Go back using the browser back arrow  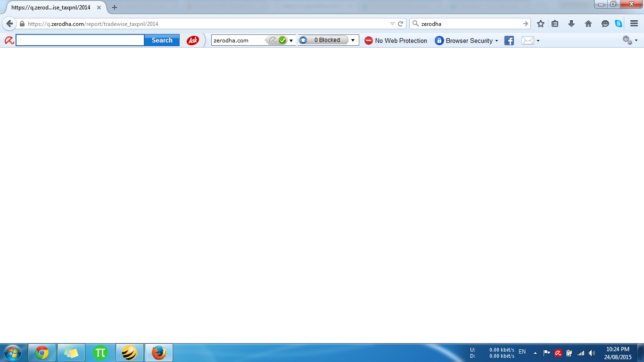tap(9, 24)
